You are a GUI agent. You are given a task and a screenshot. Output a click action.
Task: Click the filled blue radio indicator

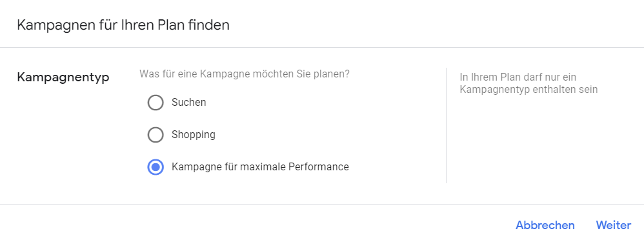tap(156, 167)
